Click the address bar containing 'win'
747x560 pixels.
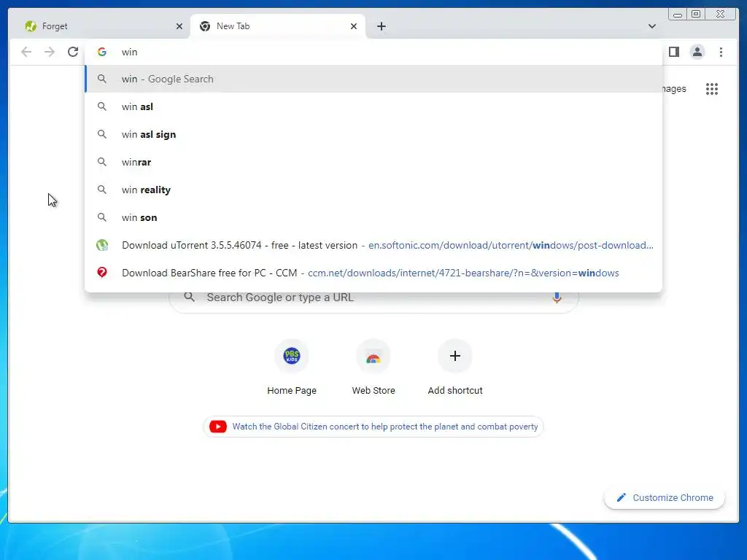click(x=373, y=52)
